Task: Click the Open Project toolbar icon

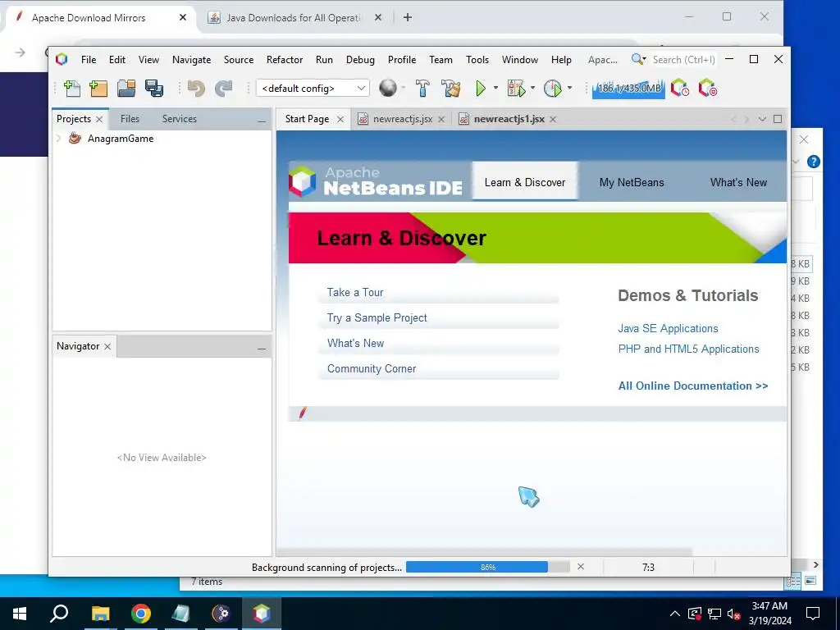Action: 126,88
